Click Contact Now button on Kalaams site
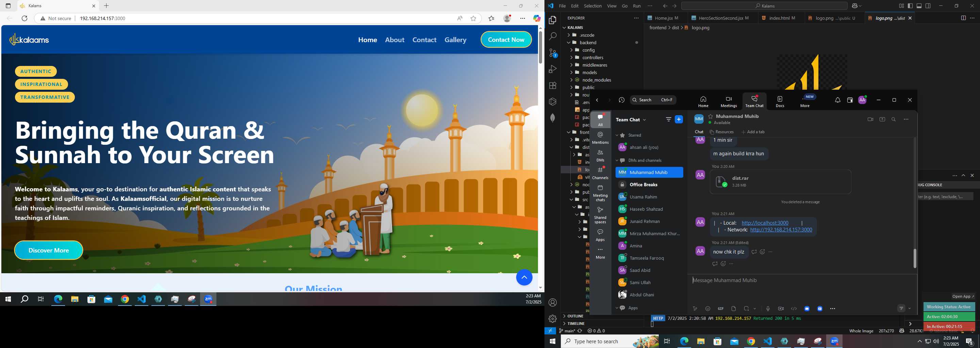This screenshot has height=348, width=980. coord(506,39)
